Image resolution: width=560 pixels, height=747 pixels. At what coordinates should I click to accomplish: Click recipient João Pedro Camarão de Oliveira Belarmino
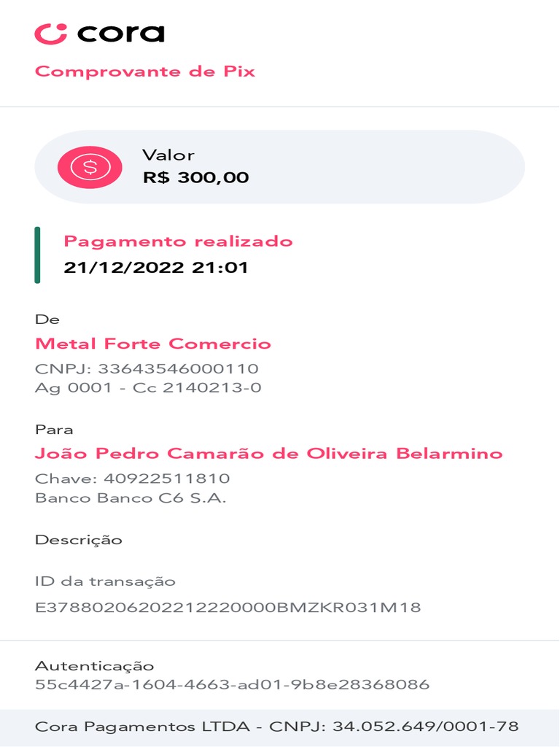point(268,454)
